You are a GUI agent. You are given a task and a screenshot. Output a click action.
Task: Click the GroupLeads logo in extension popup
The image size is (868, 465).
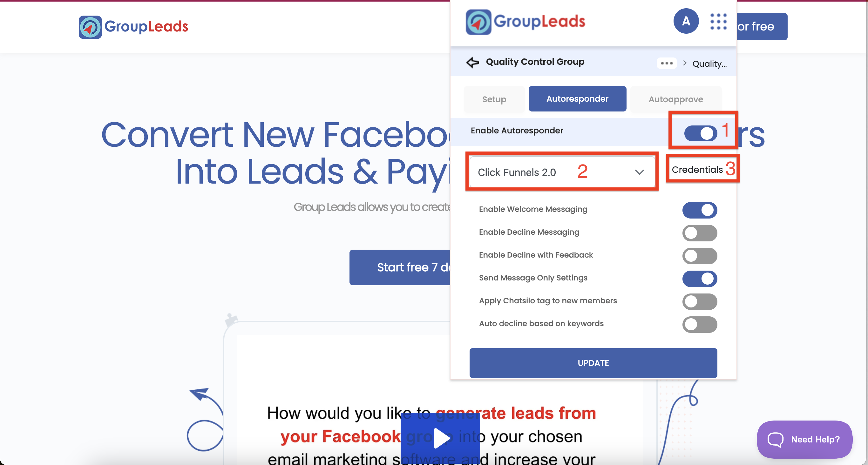525,22
